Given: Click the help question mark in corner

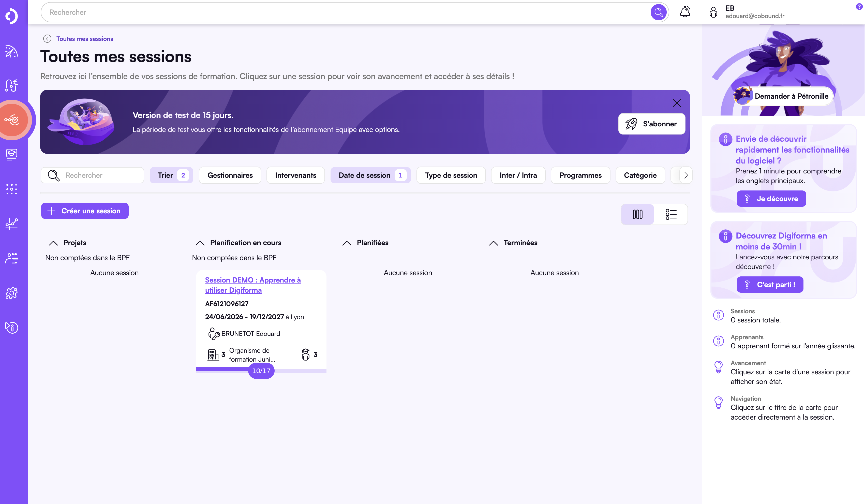Looking at the screenshot, I should click(859, 7).
